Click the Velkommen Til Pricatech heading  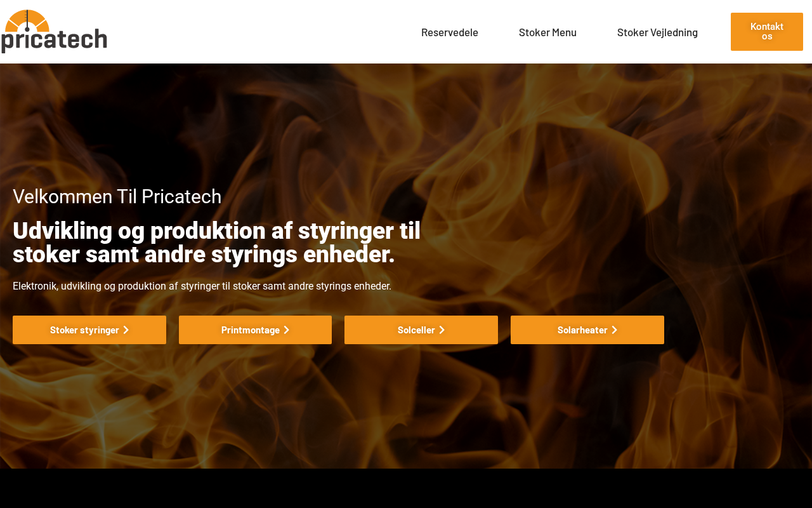pos(117,197)
